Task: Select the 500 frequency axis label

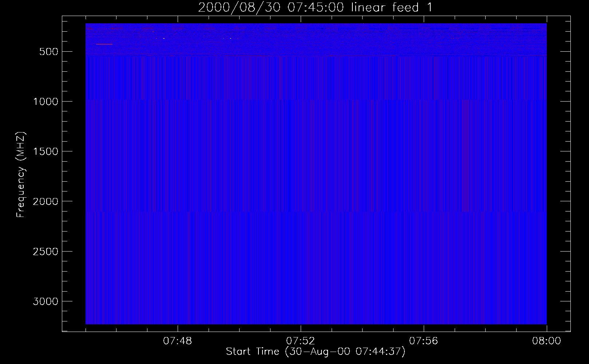Action: [x=48, y=52]
